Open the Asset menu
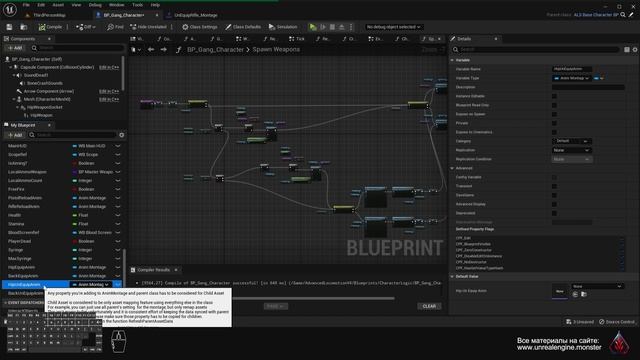This screenshot has height=360, width=640. click(x=58, y=5)
